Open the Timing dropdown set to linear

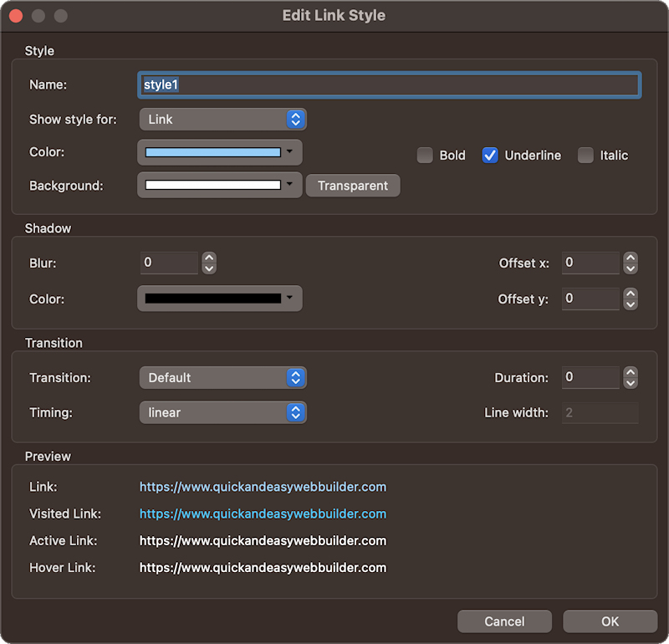(222, 412)
